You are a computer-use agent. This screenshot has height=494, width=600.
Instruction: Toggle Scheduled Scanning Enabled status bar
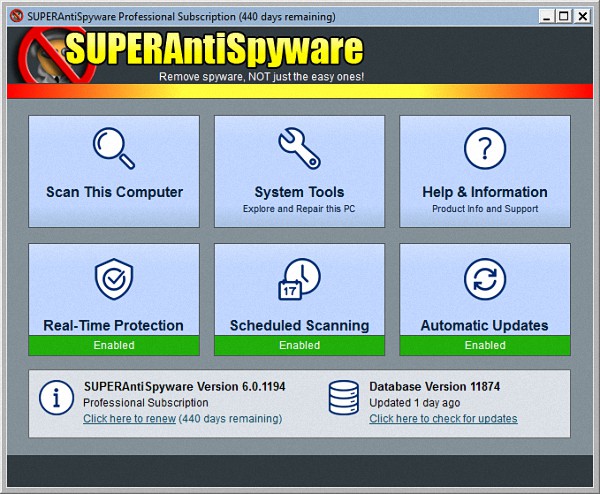point(299,345)
